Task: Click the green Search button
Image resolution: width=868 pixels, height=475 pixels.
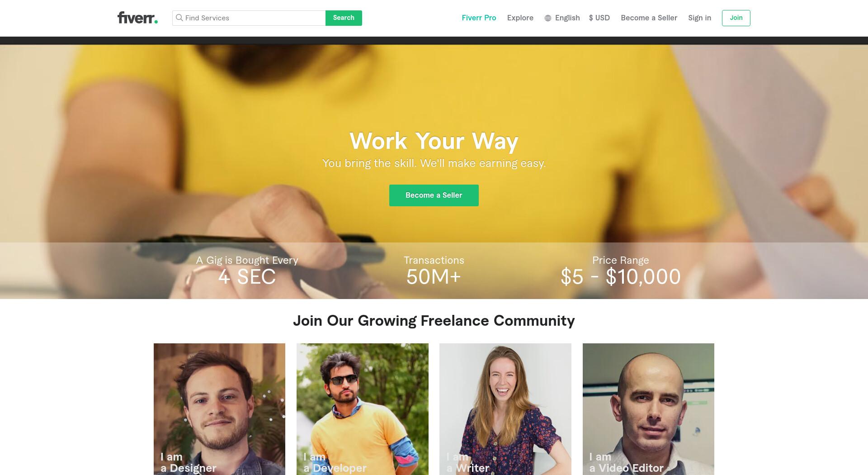Action: (x=344, y=18)
